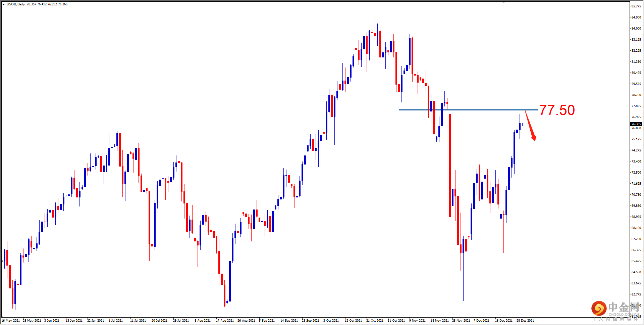Click the 76.925 price axis label
This screenshot has height=325, width=644.
coord(636,117)
